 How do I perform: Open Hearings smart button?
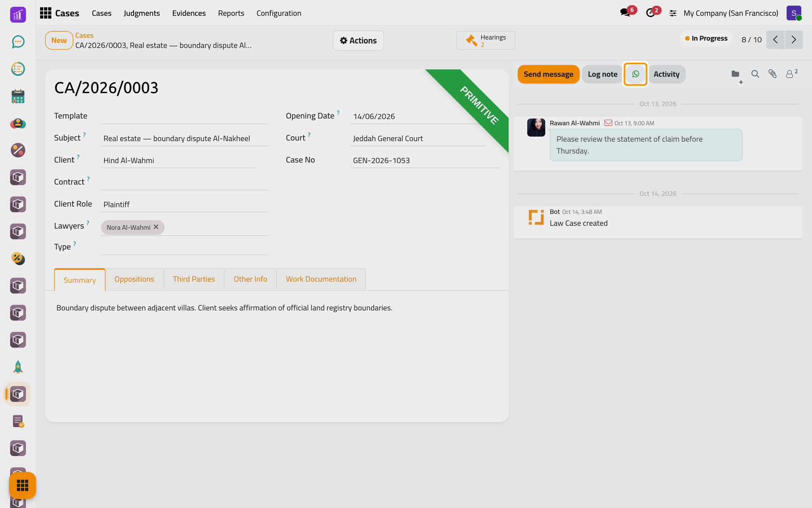tap(486, 41)
